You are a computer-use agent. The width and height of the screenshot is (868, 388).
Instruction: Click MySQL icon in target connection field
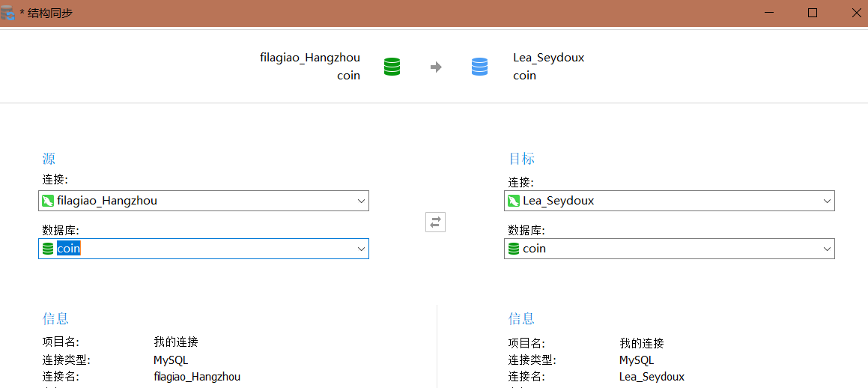[x=514, y=201]
